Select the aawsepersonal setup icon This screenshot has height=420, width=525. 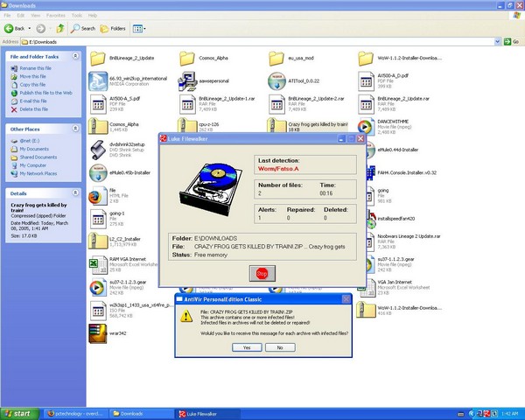pyautogui.click(x=187, y=81)
